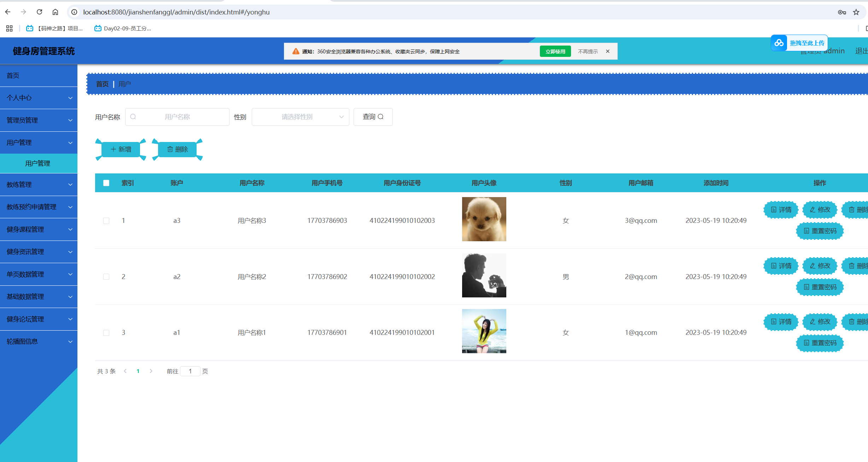Screen dimensions: 868x462
Task: Click the batch 删除 button above table
Action: pos(177,149)
